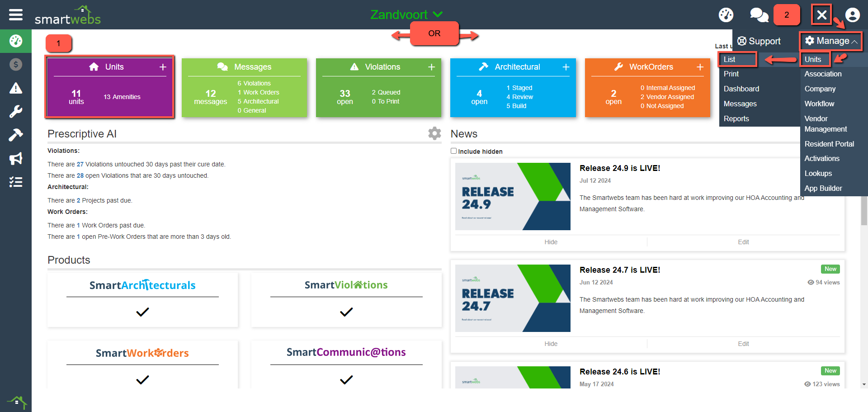Hide the Release 24.9 news item
Screen dimensions: 868x412
tap(551, 242)
